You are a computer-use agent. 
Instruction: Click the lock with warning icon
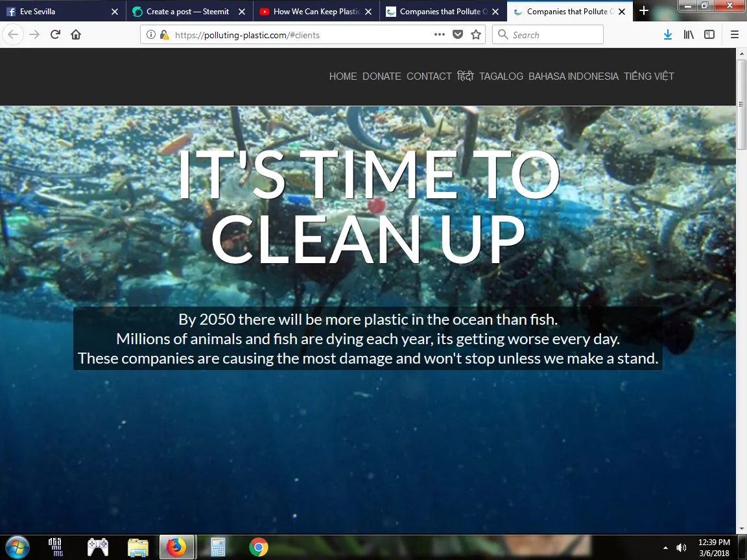coord(164,35)
